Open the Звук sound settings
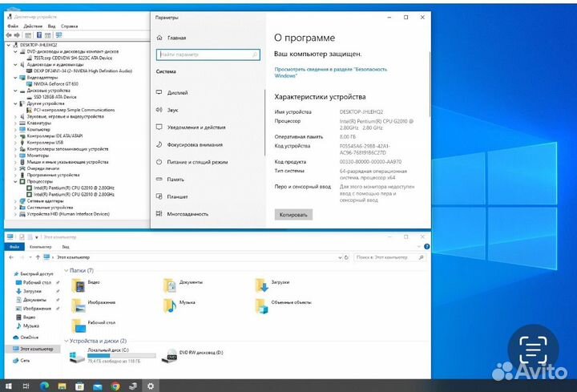The height and width of the screenshot is (392, 577). click(172, 109)
